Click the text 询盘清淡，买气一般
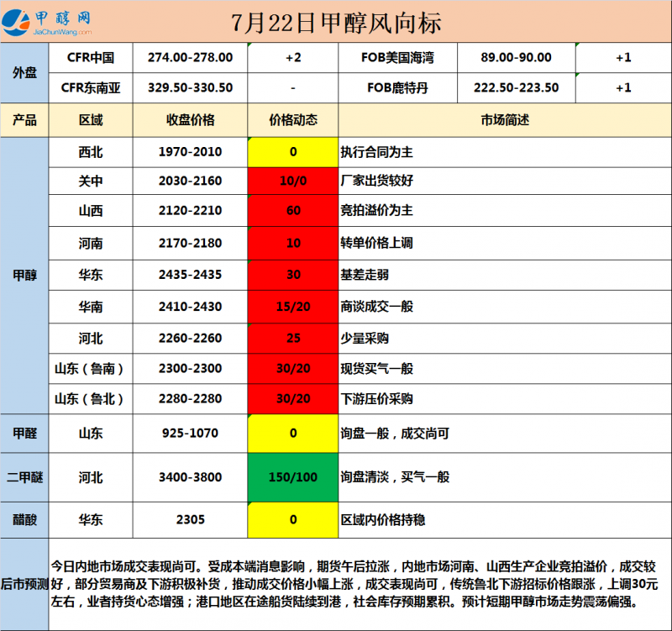Image resolution: width=672 pixels, height=631 pixels. tap(395, 476)
